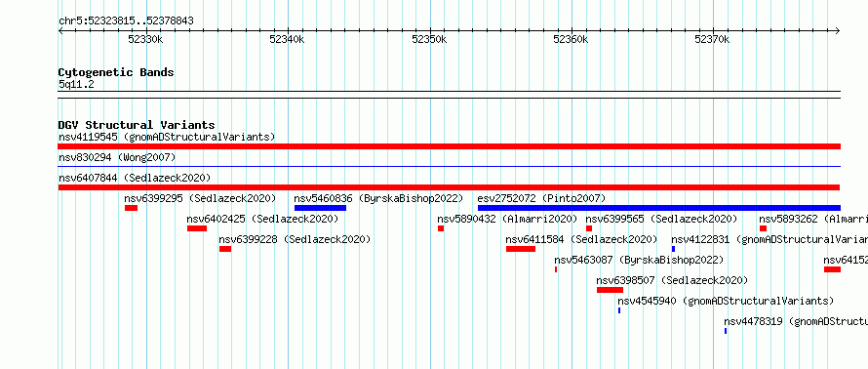The width and height of the screenshot is (868, 369).
Task: Click the 52360k ruler tick label
Action: 571,39
